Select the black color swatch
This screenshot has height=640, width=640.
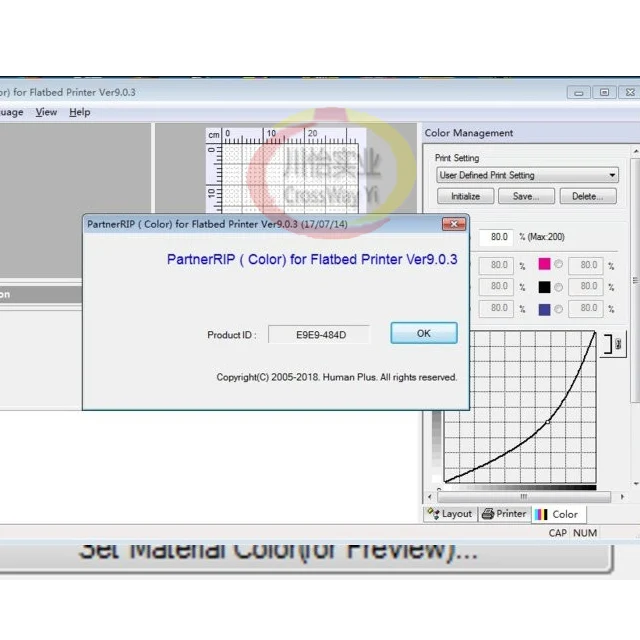(544, 287)
